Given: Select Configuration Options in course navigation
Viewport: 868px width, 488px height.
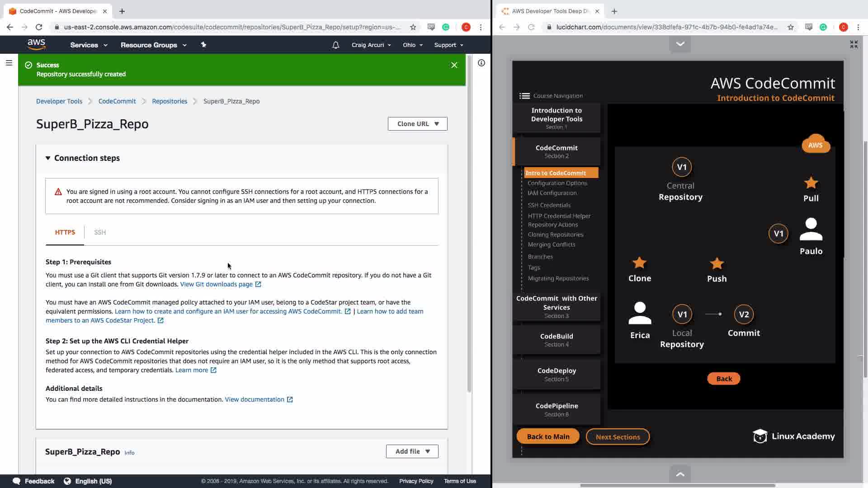Looking at the screenshot, I should point(557,183).
